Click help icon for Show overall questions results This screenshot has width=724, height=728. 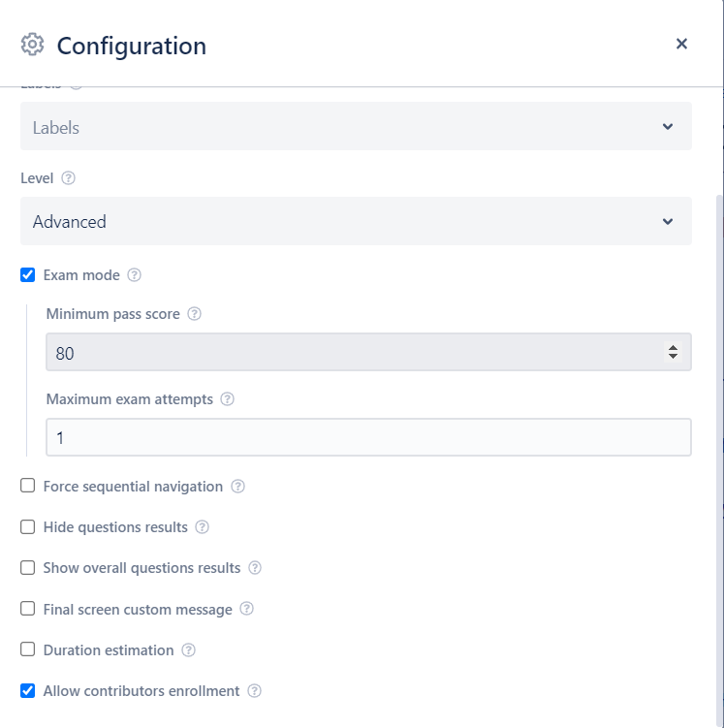coord(255,568)
